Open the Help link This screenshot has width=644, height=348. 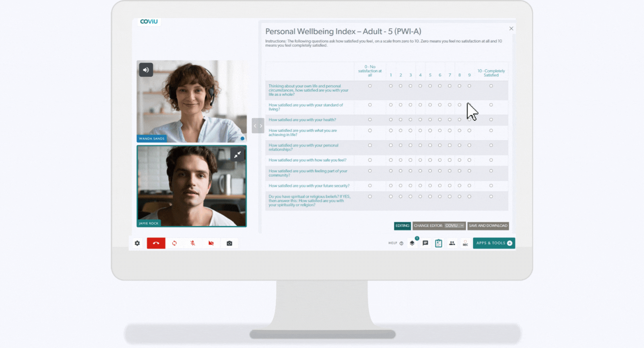(x=396, y=243)
